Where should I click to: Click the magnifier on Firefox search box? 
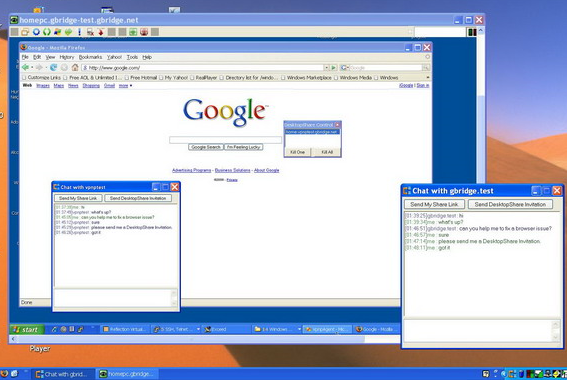426,68
